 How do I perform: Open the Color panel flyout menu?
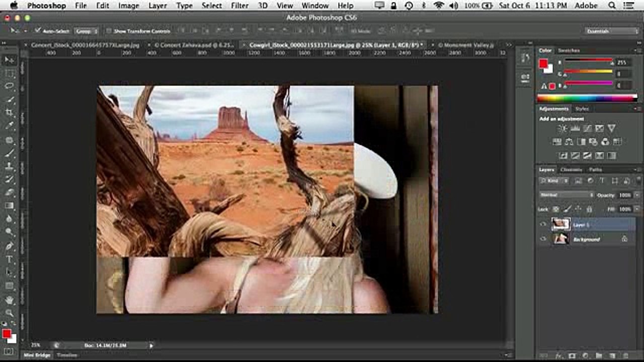639,51
